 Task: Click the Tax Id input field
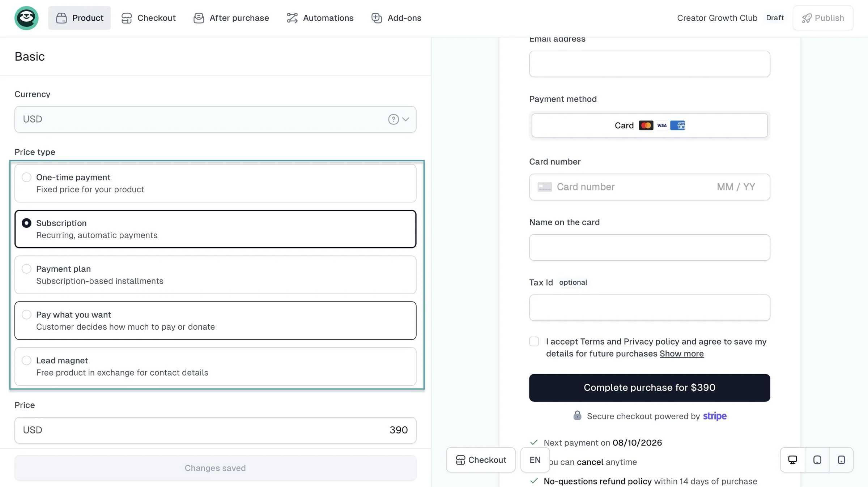click(x=650, y=308)
